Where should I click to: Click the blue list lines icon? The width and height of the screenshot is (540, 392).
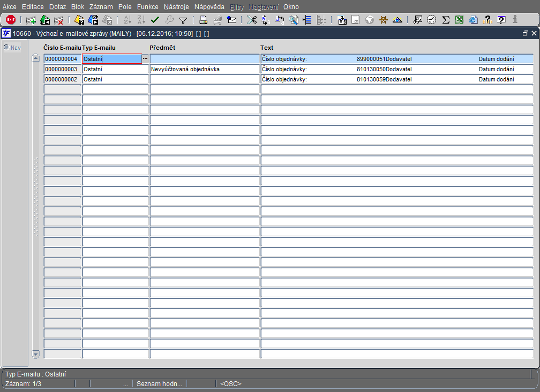307,20
